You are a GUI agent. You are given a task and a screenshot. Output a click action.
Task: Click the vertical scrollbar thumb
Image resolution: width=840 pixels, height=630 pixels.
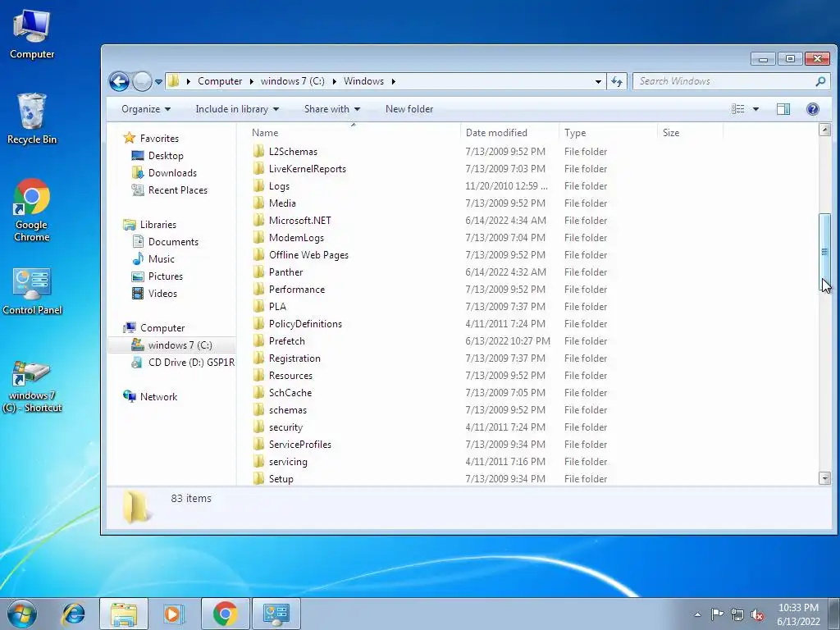click(825, 253)
